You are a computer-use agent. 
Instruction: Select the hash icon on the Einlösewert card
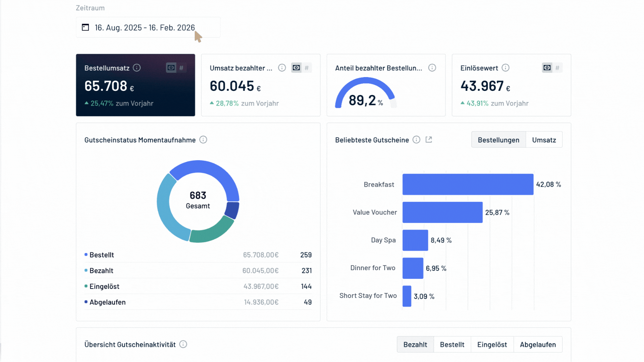557,67
